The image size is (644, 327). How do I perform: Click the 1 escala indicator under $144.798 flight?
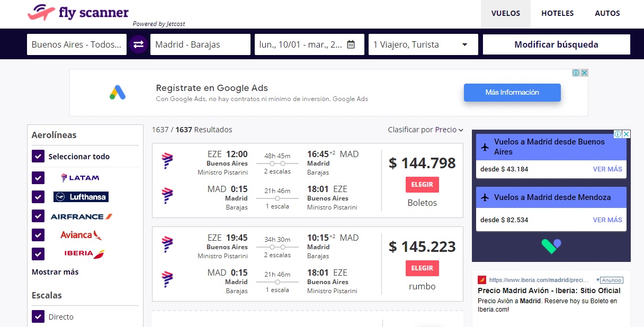coord(278,206)
